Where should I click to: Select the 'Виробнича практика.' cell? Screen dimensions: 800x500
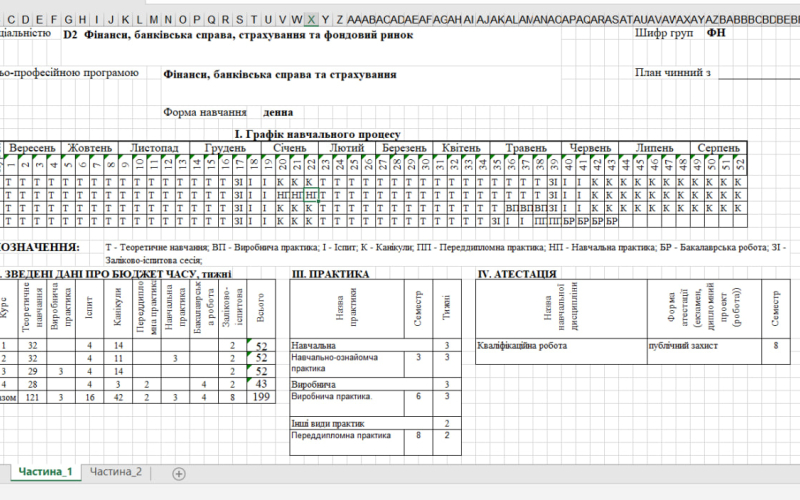(347, 403)
